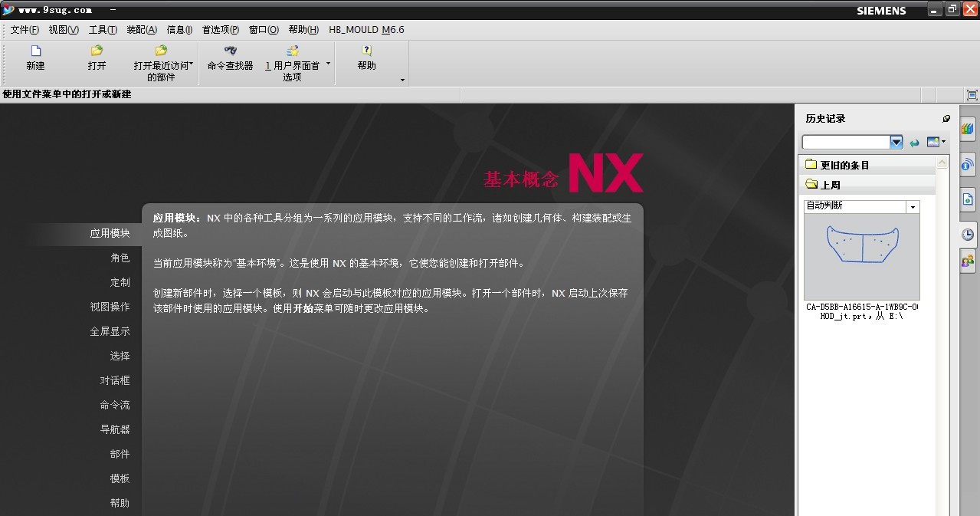Click the hood part preview thumbnail

tap(862, 257)
